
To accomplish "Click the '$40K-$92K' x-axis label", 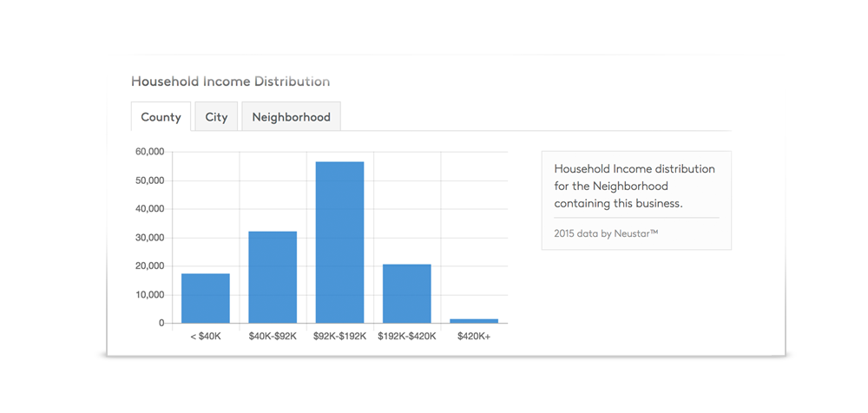I will pyautogui.click(x=273, y=336).
